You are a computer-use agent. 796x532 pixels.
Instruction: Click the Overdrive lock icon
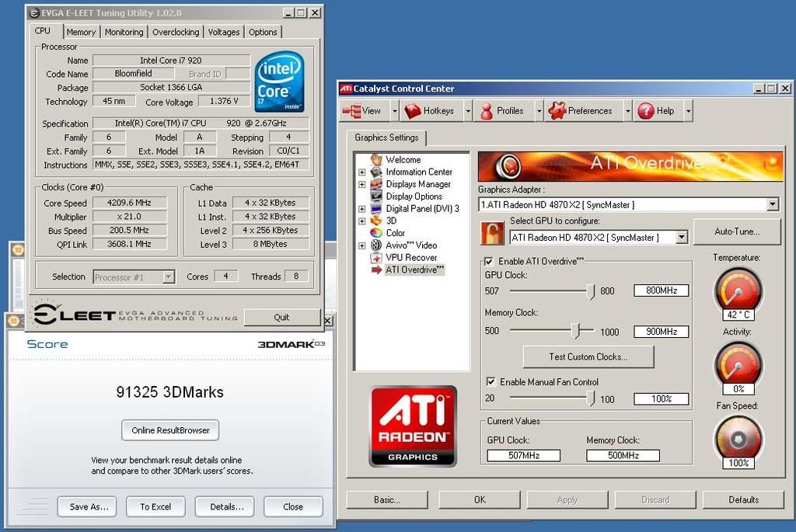492,233
